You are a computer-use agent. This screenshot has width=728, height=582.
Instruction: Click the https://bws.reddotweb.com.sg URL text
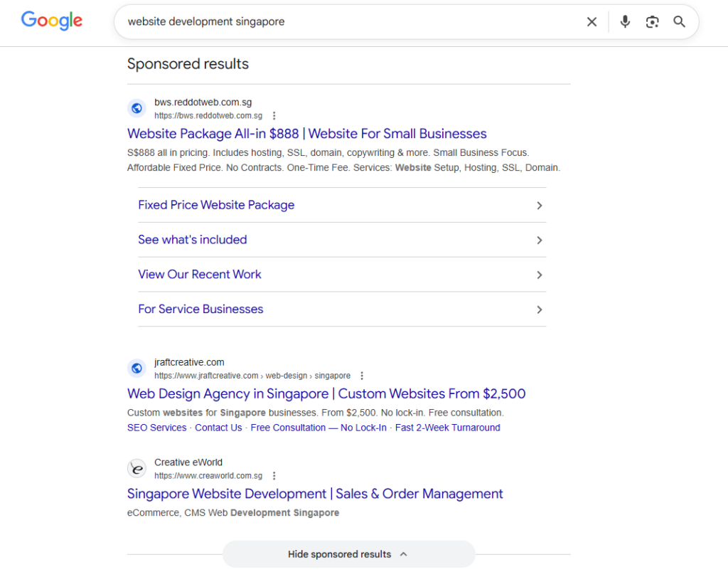208,116
